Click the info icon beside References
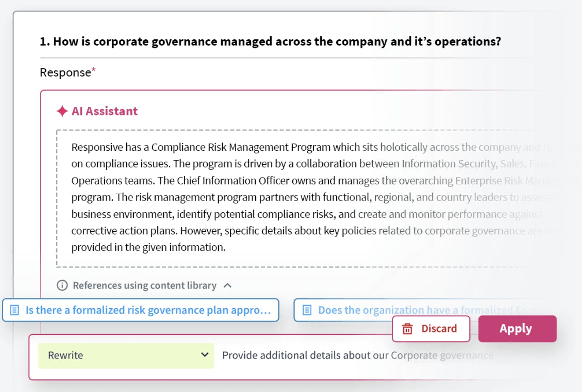This screenshot has width=582, height=392. 62,286
